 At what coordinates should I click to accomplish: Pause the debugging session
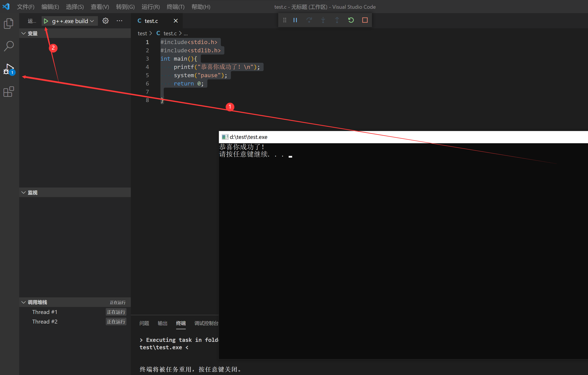point(295,20)
